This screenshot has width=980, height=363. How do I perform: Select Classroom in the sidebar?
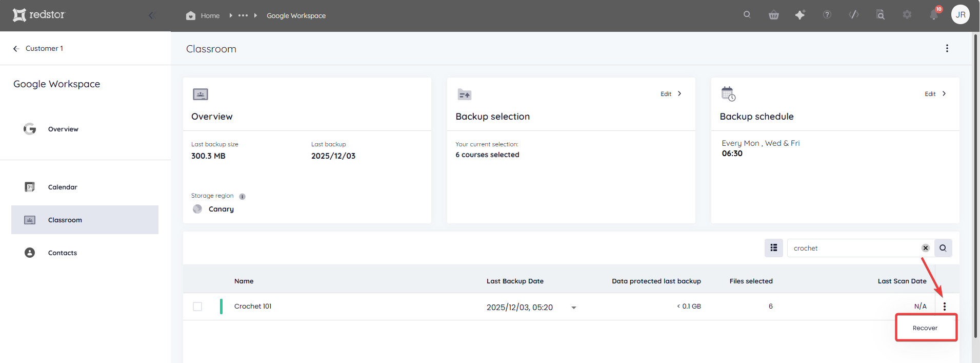[85, 220]
